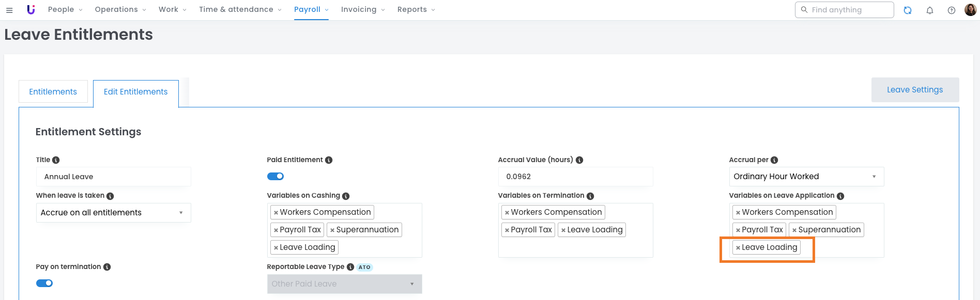980x300 pixels.
Task: Open the user profile avatar
Action: point(970,10)
